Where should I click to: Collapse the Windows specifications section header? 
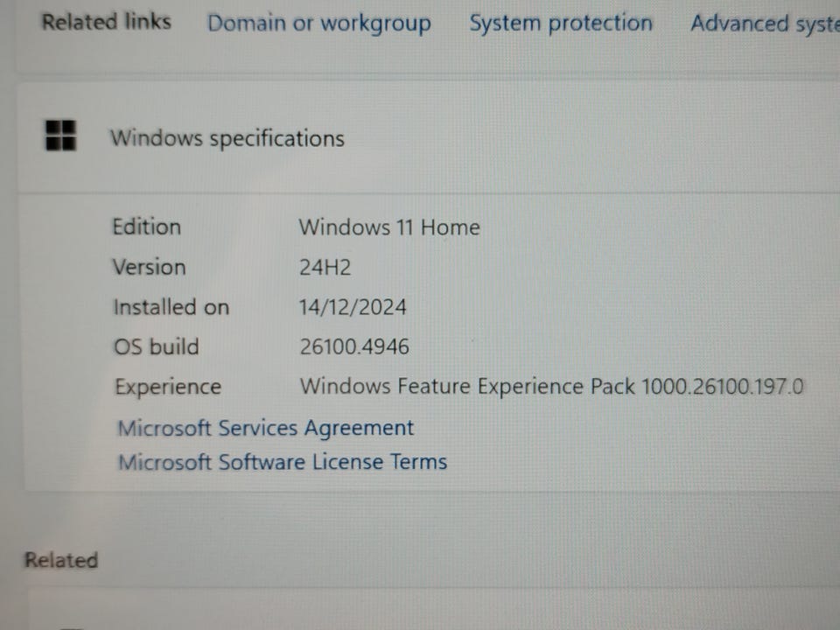[x=429, y=137]
